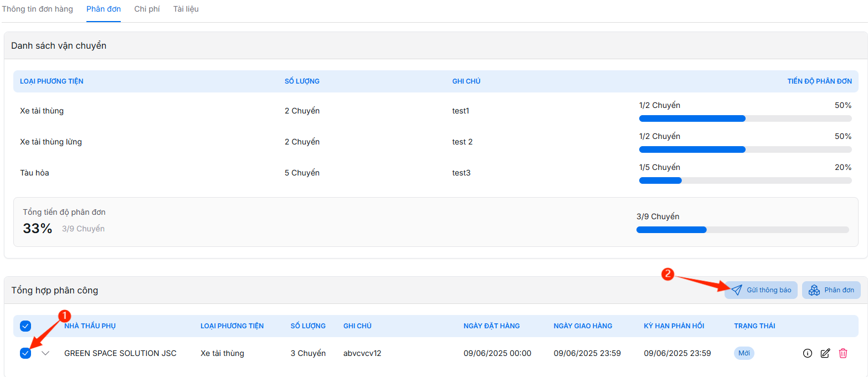Expand the GREEN SPACE SOLUTION JSC row chevron

45,353
